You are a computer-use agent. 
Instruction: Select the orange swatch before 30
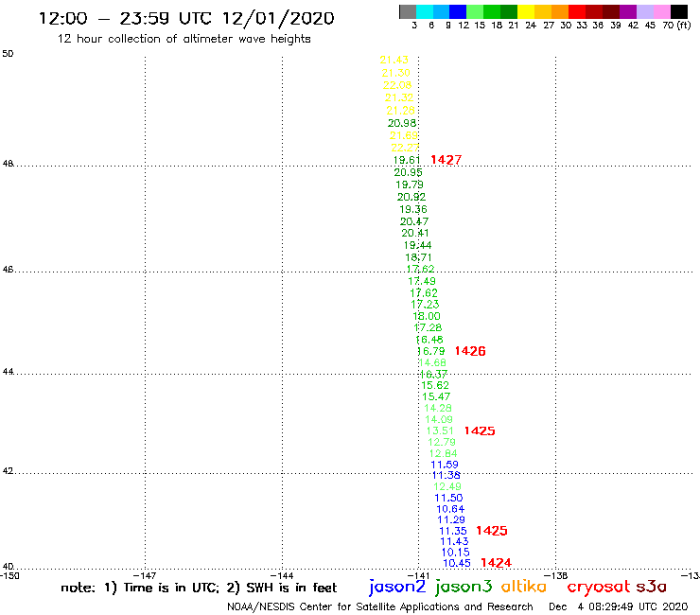560,11
